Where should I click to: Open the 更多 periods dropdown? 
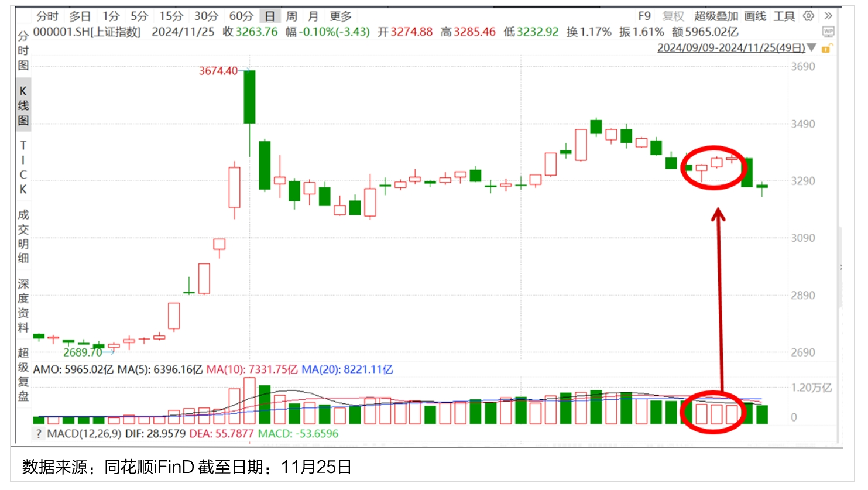tap(341, 16)
